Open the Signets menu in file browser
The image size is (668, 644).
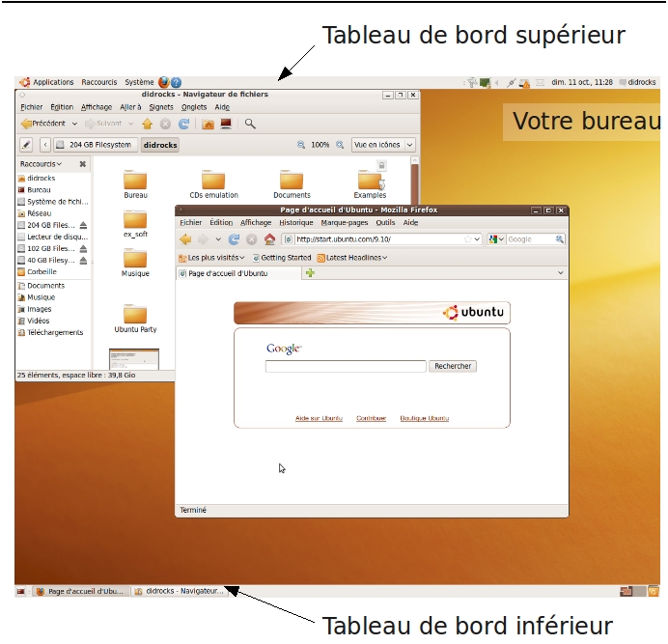tap(161, 107)
